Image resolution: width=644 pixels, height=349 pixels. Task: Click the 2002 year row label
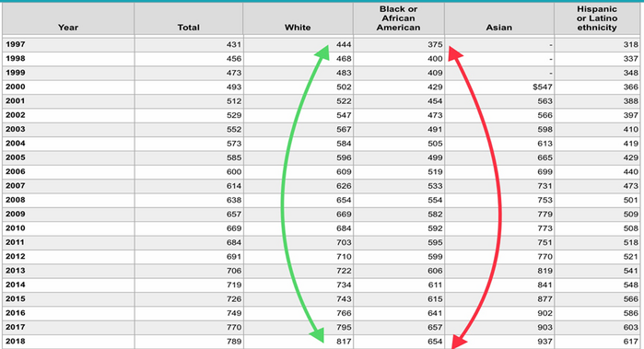click(15, 115)
